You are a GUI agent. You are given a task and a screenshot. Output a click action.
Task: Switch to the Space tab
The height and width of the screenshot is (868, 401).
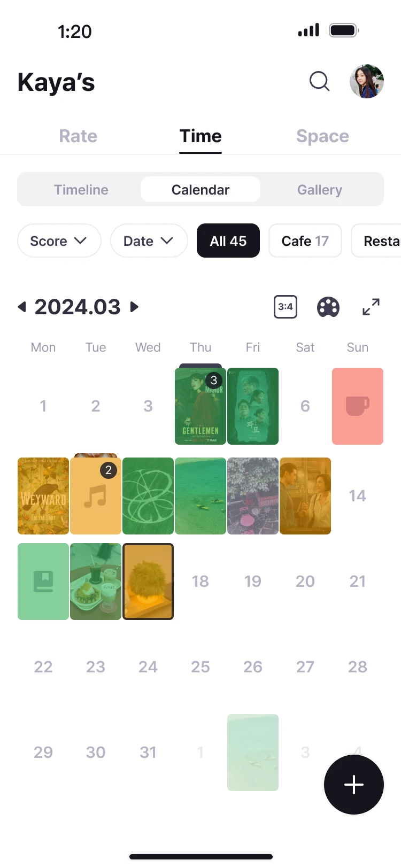pos(322,136)
